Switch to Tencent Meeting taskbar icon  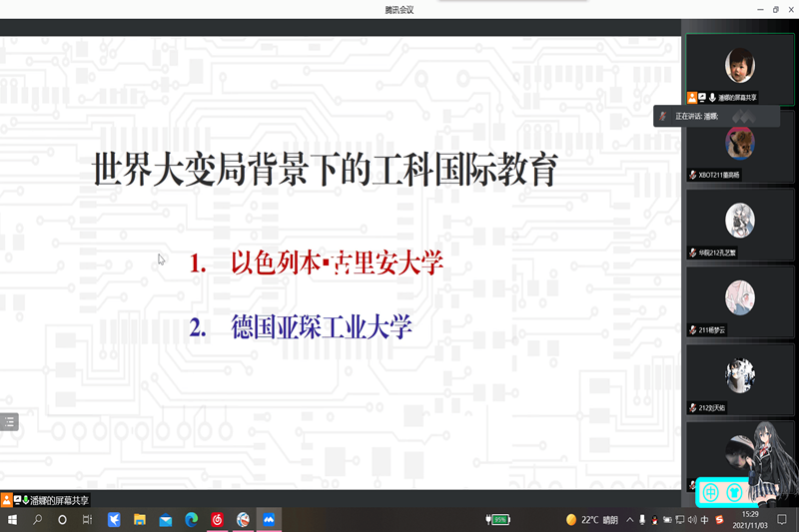pyautogui.click(x=269, y=520)
